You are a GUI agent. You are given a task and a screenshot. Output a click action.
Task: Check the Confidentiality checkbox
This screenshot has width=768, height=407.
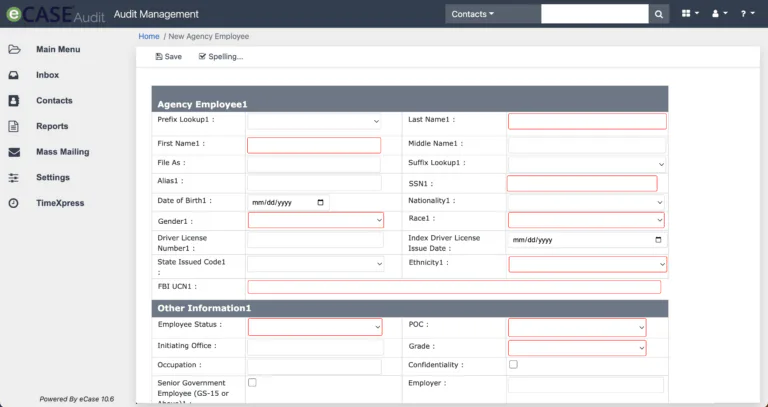pyautogui.click(x=513, y=364)
